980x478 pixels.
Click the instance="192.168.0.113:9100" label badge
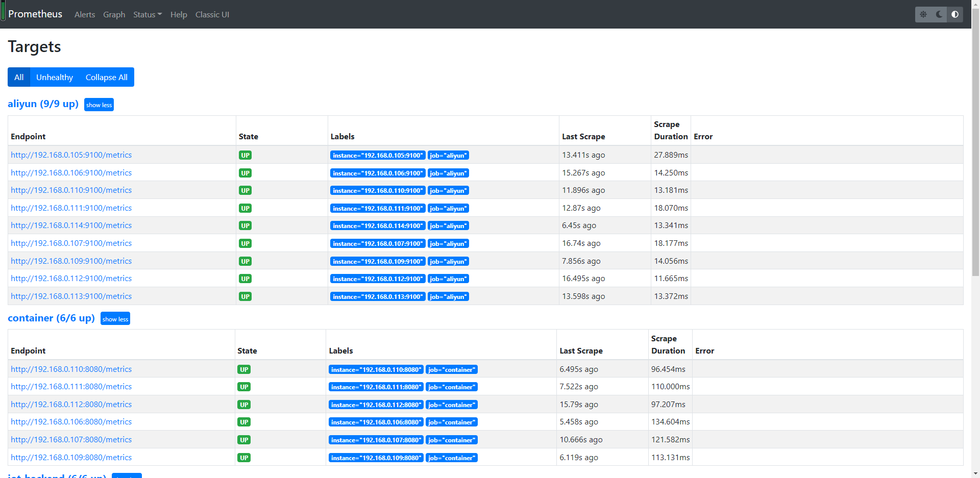378,297
